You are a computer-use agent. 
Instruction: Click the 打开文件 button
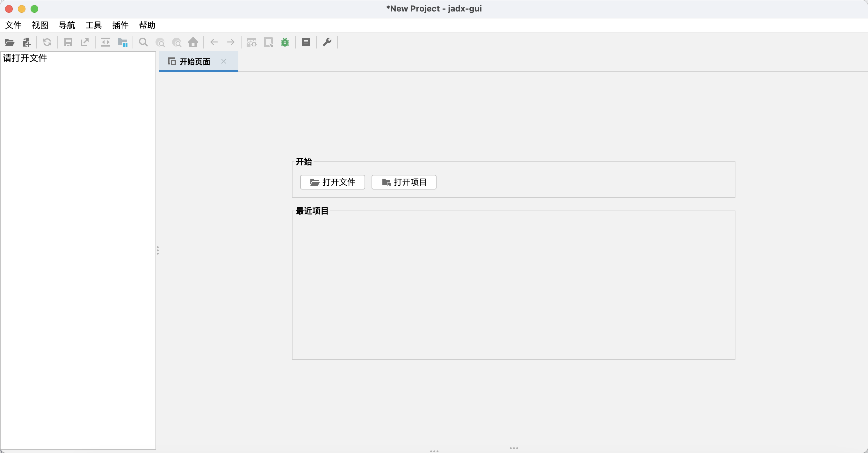[333, 182]
